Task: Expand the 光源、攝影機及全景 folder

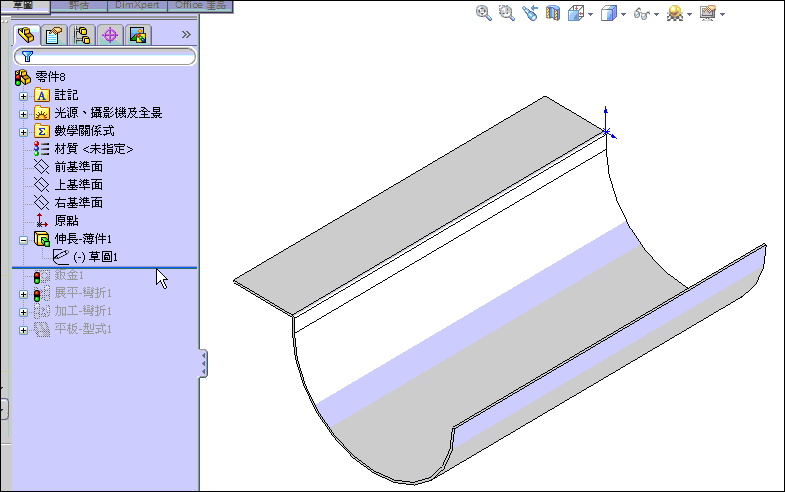Action: pos(23,114)
